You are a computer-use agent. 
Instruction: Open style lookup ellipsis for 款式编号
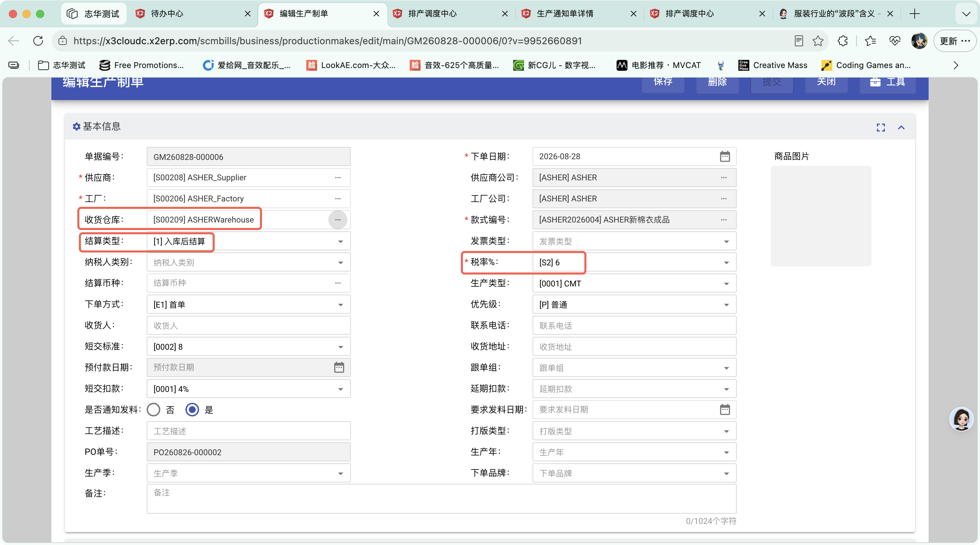[723, 220]
